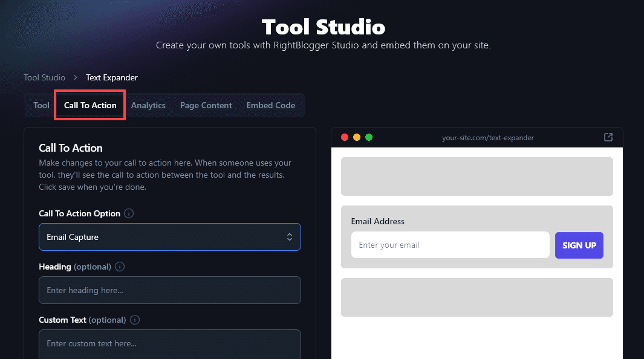
Task: Click the green dot in the preview window
Action: pos(369,137)
